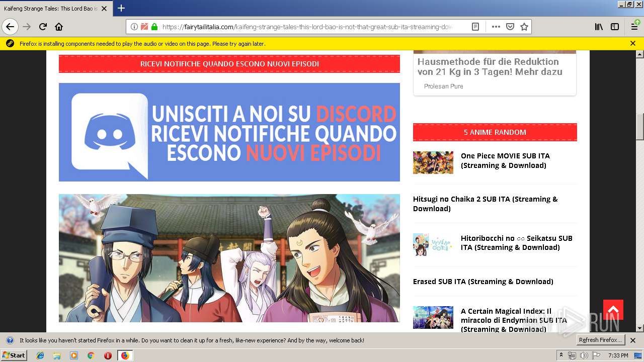This screenshot has height=362, width=644.
Task: Select the Kaifeng Strange Tales tab
Action: point(51,9)
